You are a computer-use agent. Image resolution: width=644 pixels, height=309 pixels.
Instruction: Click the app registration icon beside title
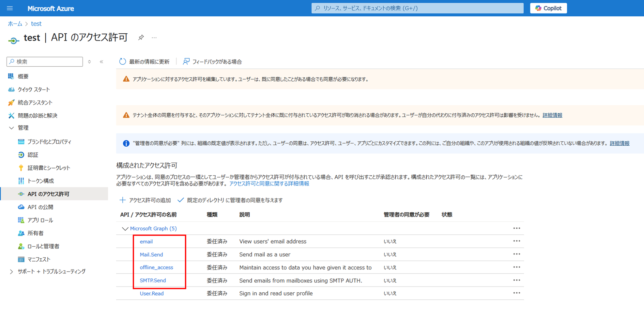(x=13, y=41)
